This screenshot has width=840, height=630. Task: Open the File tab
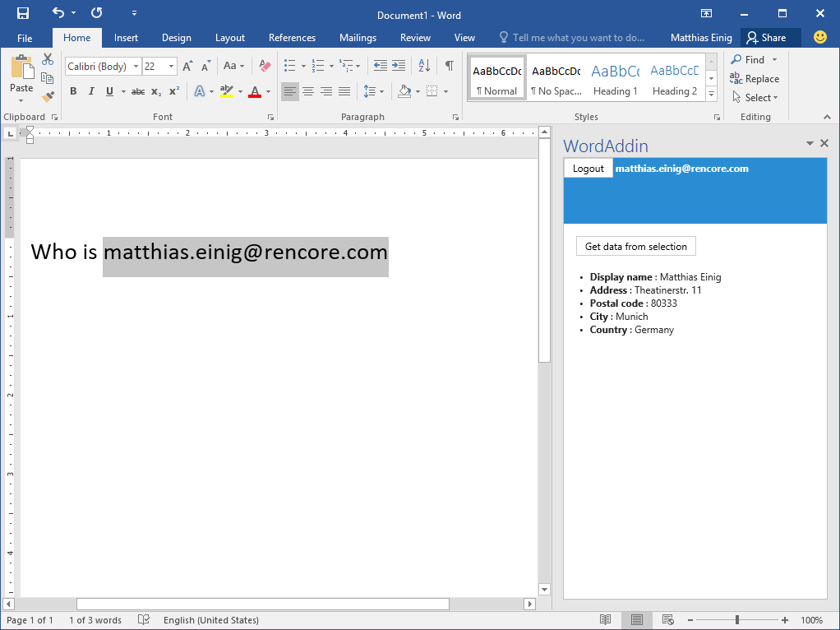pyautogui.click(x=25, y=38)
